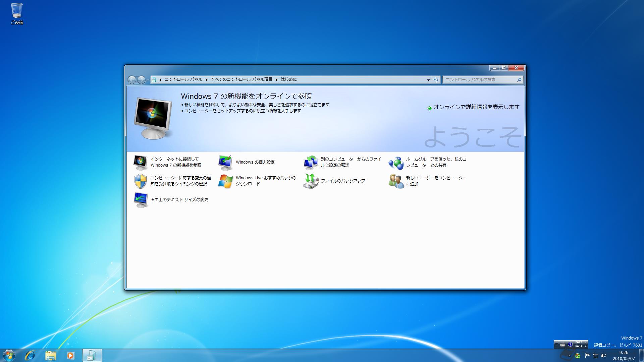644x362 pixels.
Task: Click the Windows Live flag icon
Action: (225, 181)
